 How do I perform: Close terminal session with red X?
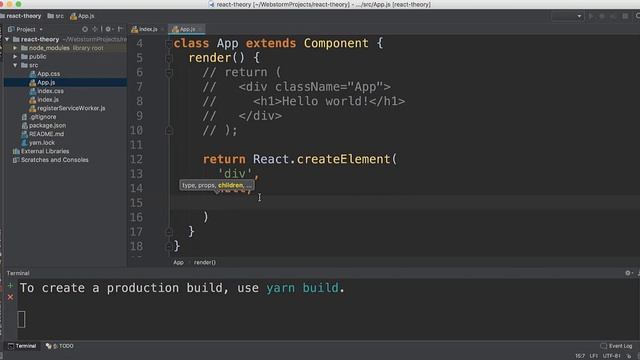click(x=10, y=297)
